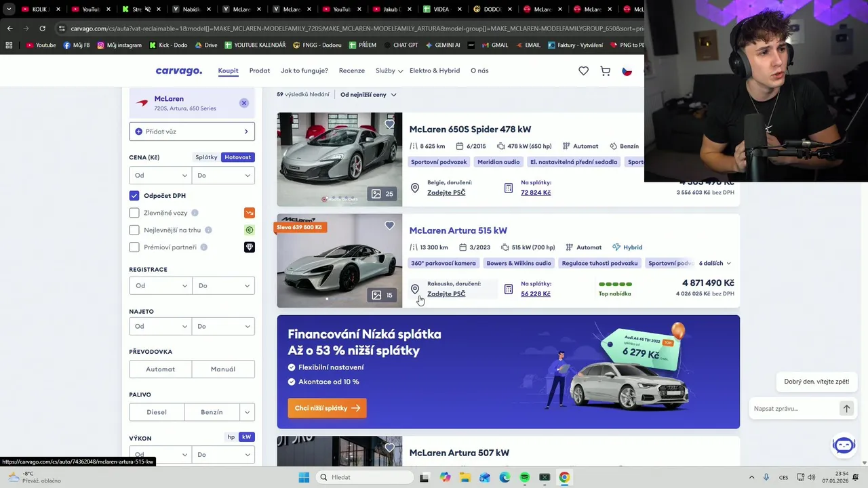The height and width of the screenshot is (488, 868).
Task: Expand the Služby menu
Action: coord(389,70)
